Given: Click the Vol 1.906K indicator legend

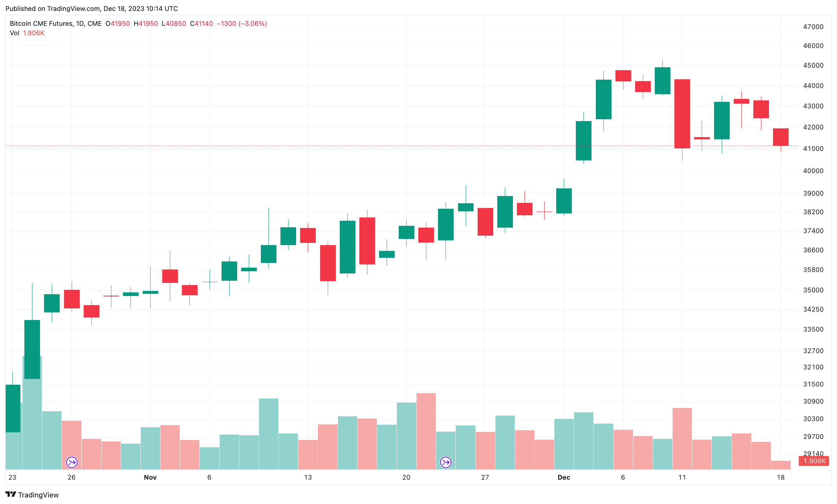Looking at the screenshot, I should click(x=27, y=33).
